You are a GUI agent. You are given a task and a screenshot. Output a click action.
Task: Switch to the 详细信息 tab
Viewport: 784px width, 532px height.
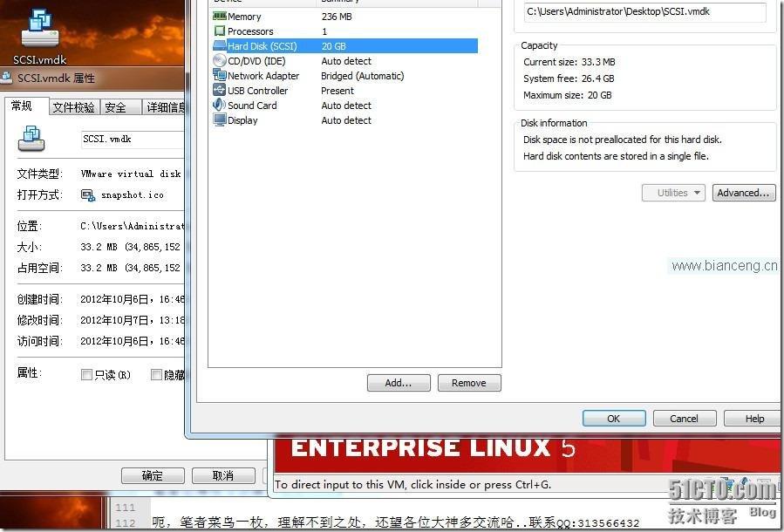coord(164,107)
